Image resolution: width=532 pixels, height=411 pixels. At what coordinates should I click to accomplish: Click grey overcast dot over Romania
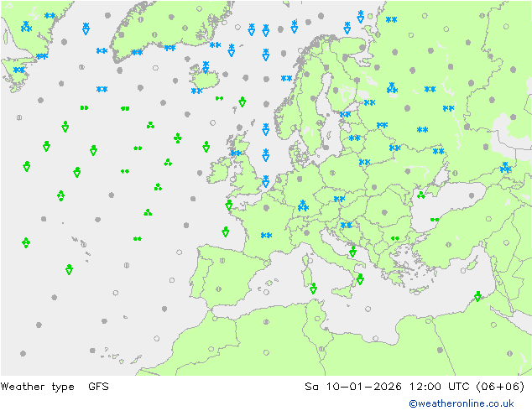pos(384,212)
